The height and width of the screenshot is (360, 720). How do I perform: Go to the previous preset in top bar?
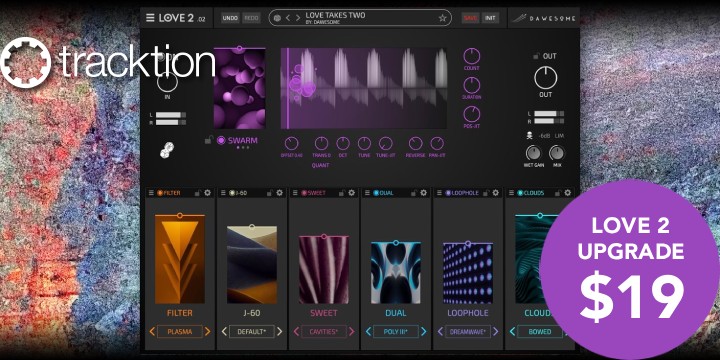point(288,18)
